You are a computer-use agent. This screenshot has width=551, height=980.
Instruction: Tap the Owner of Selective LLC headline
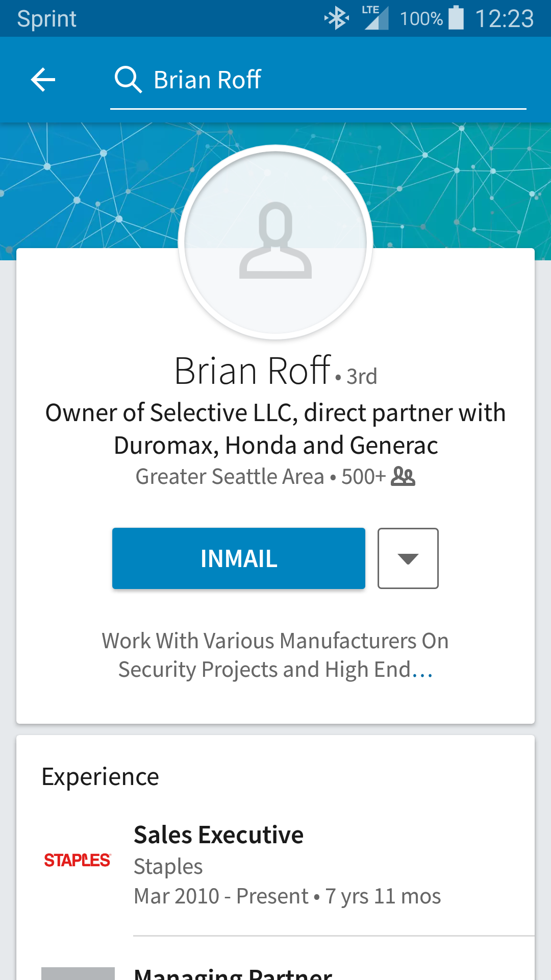275,429
